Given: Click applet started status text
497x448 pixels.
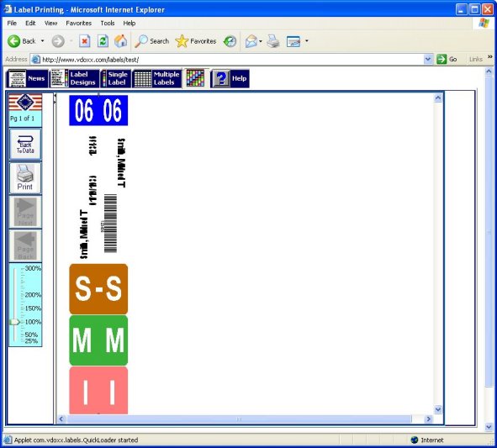Looking at the screenshot, I should pos(76,440).
